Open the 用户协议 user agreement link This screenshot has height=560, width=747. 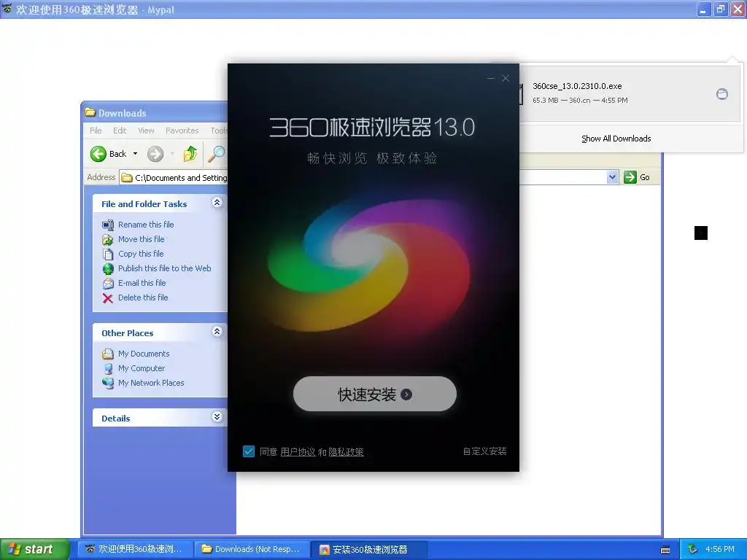[298, 452]
